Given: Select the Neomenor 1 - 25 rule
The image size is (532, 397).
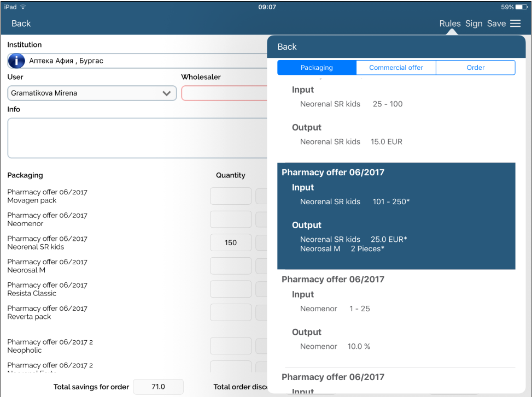Looking at the screenshot, I should [x=396, y=314].
